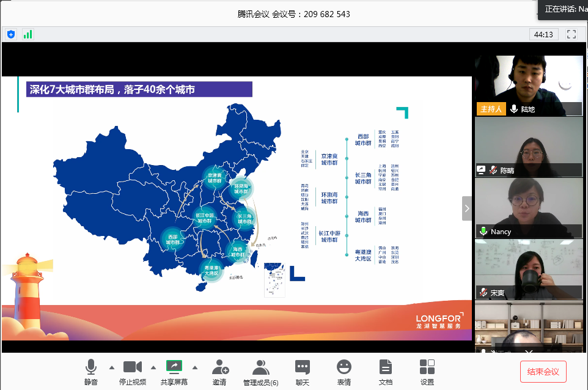
Task: Expand share options arrow beside 共享屏幕
Action: click(x=195, y=367)
